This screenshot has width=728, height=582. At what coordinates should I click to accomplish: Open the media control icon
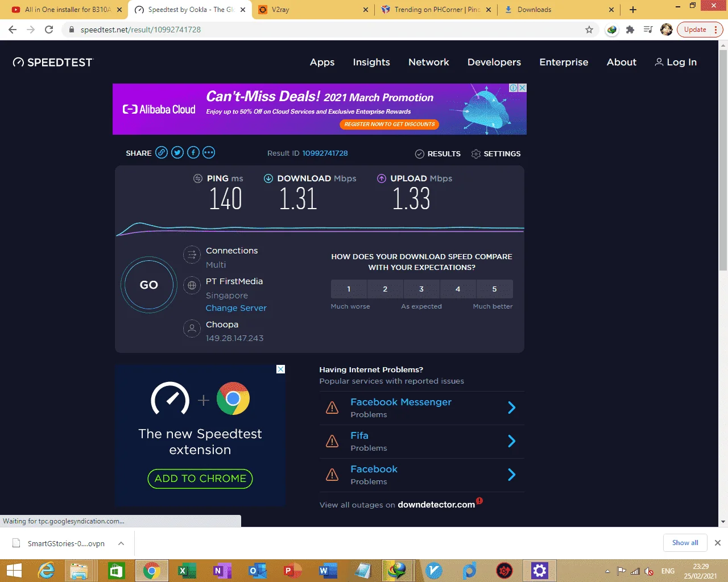[x=648, y=30]
